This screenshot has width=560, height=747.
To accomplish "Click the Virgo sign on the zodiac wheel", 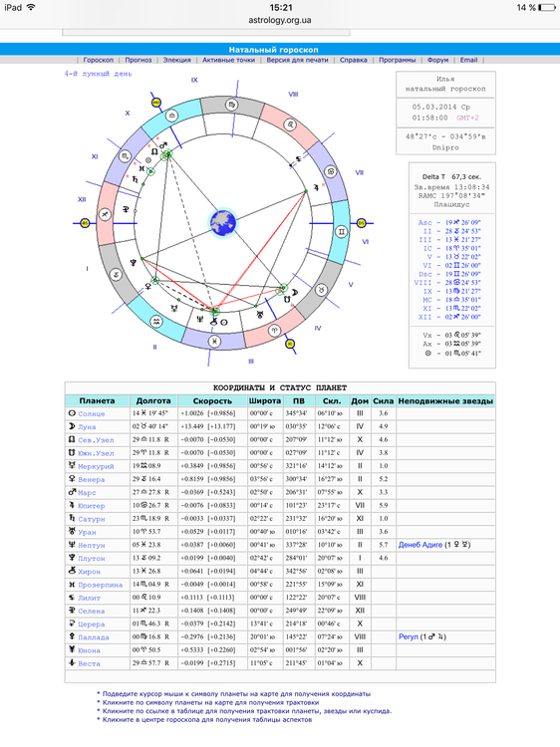I will point(231,105).
